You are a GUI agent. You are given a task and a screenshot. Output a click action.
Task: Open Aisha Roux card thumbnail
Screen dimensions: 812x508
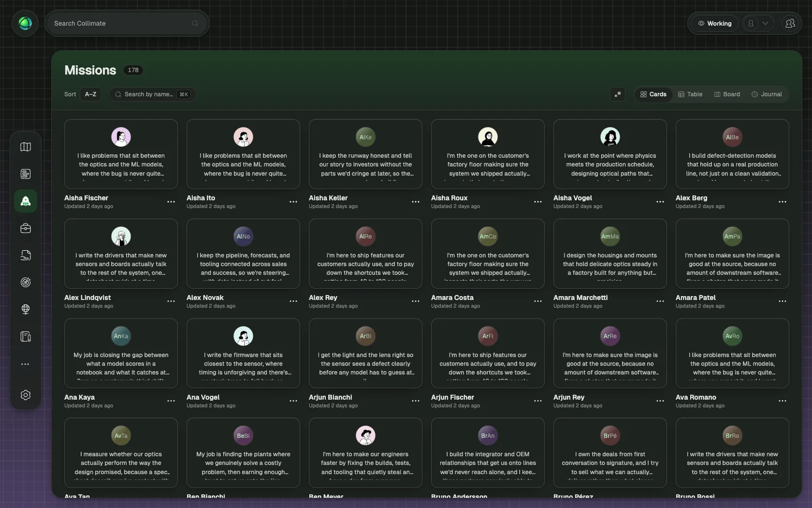pyautogui.click(x=488, y=154)
